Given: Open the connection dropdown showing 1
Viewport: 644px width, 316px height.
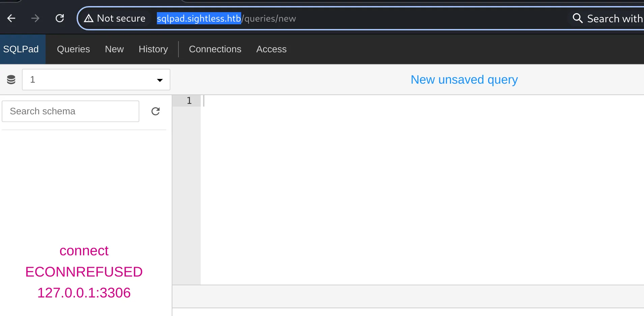Looking at the screenshot, I should (x=96, y=80).
